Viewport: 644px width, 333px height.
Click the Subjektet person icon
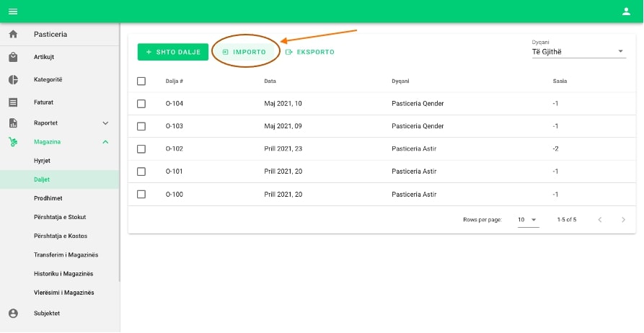coord(13,313)
